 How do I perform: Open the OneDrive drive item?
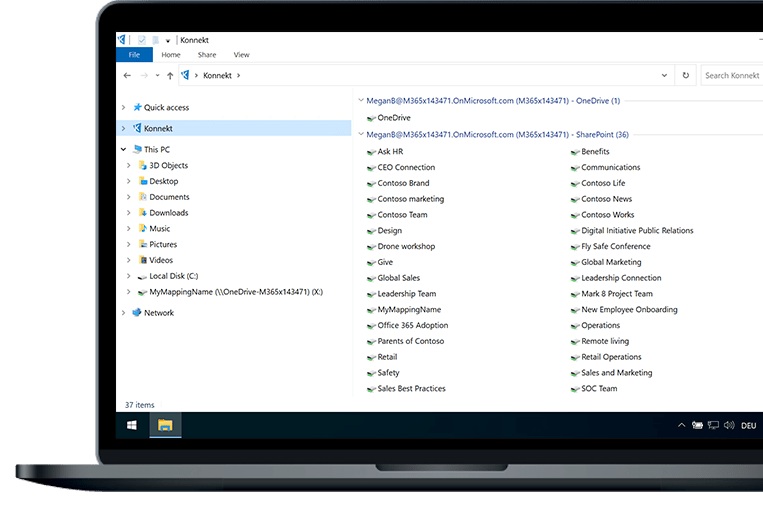[x=393, y=118]
